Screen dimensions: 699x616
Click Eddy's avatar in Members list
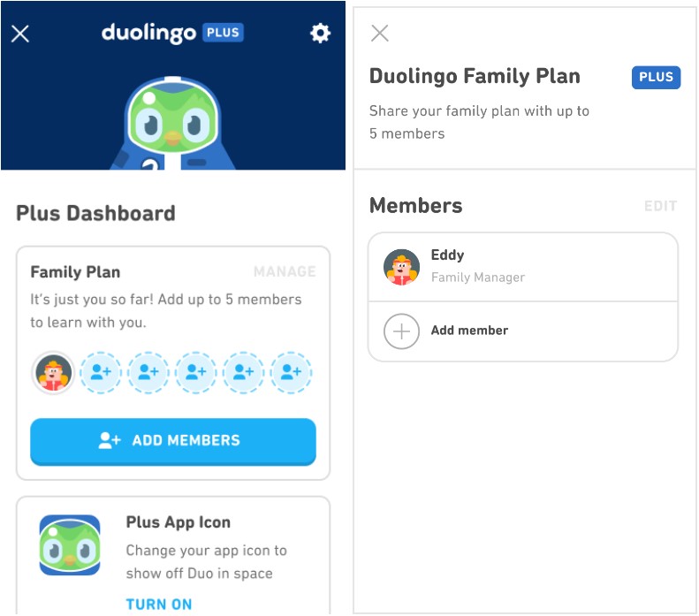401,267
